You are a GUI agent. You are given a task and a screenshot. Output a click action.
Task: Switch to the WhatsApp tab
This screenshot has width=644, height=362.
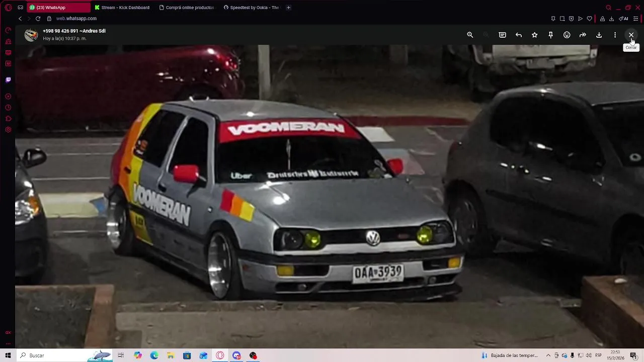coord(58,8)
